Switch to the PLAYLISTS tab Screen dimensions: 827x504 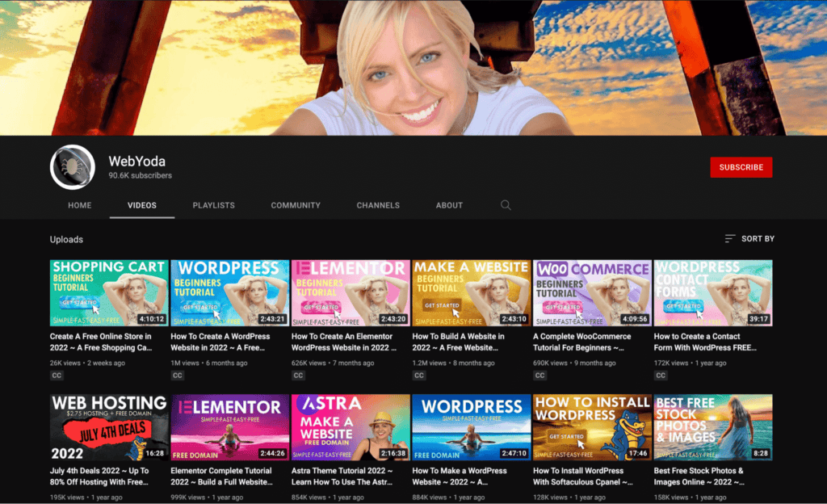click(213, 205)
